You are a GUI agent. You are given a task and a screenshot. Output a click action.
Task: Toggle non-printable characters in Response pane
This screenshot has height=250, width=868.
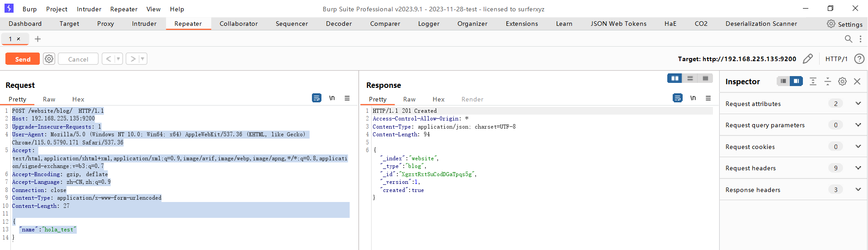pos(693,98)
